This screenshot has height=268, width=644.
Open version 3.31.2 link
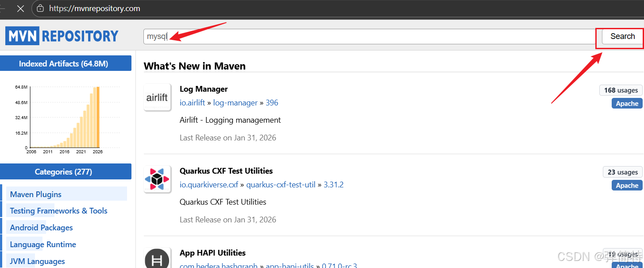333,185
